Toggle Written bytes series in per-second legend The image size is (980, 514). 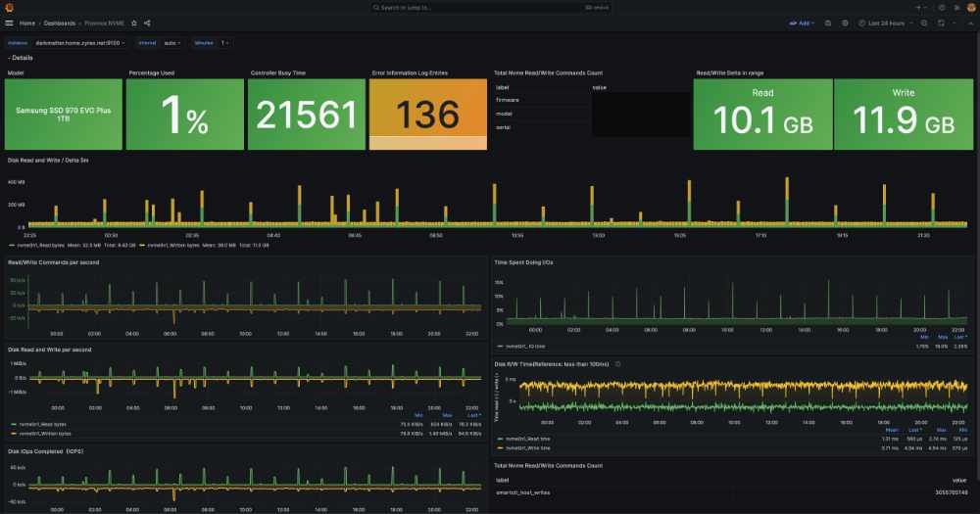[45, 434]
